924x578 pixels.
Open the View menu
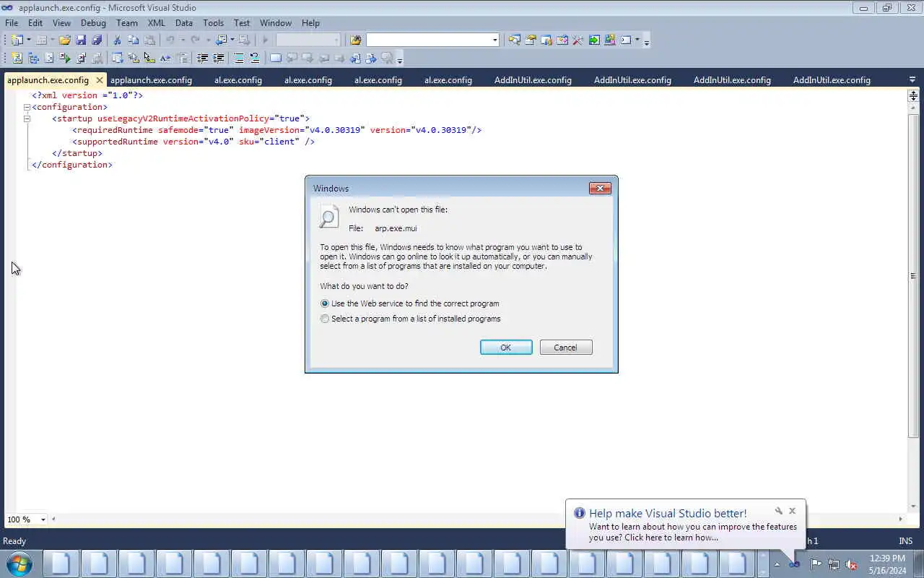coord(61,23)
